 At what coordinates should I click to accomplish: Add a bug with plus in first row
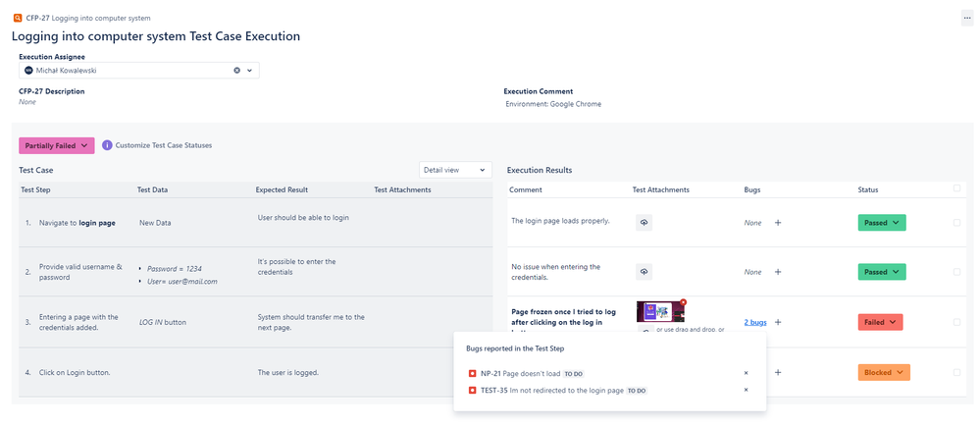click(x=778, y=222)
